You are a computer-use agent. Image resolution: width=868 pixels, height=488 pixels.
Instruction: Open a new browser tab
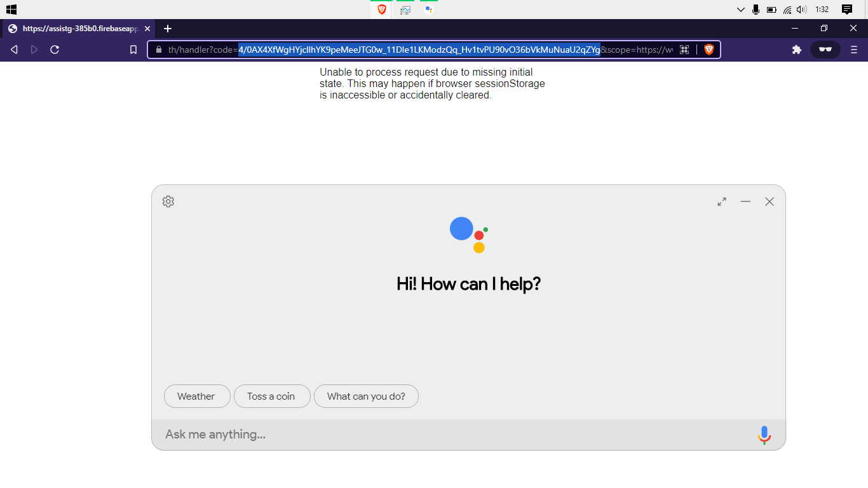coord(168,29)
